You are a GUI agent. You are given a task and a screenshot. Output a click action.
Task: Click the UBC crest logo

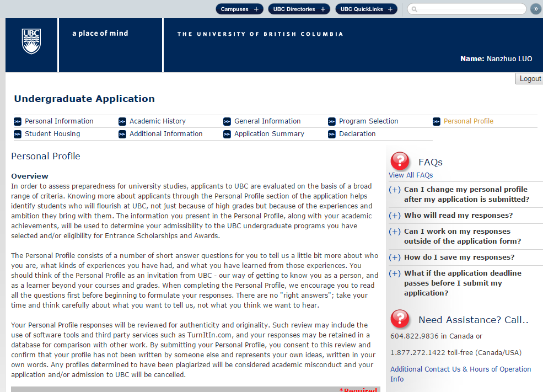pyautogui.click(x=31, y=41)
